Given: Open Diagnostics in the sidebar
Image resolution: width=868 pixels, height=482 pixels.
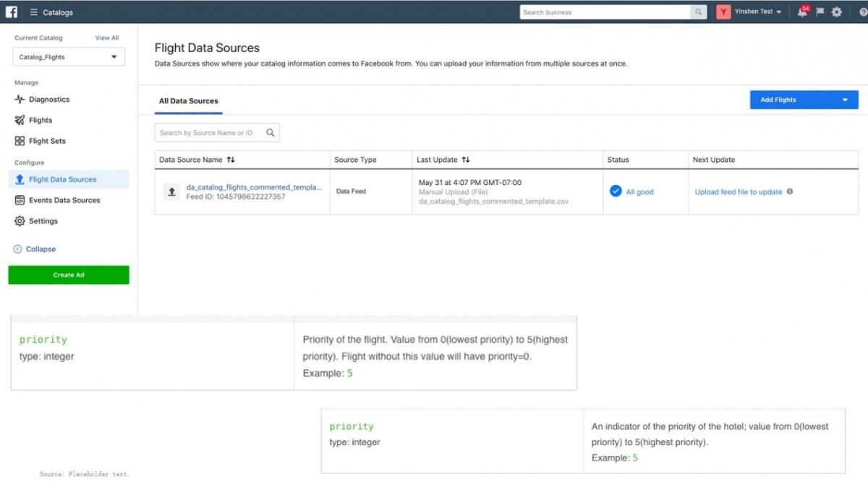Looking at the screenshot, I should (49, 100).
